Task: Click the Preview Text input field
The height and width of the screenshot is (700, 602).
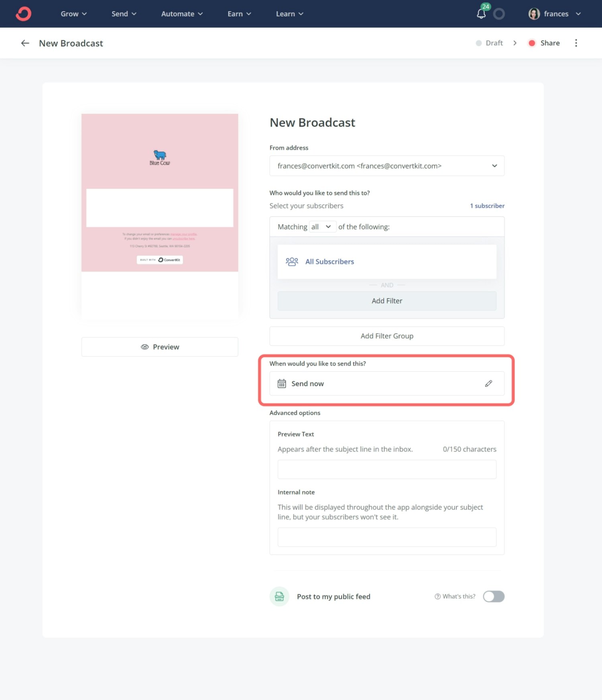Action: tap(386, 469)
